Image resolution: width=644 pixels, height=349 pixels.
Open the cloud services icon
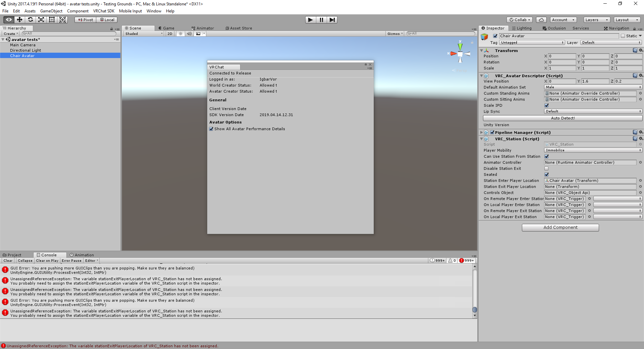tap(541, 20)
